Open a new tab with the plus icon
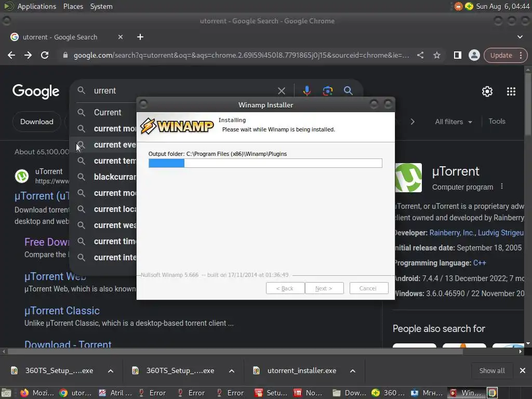This screenshot has height=399, width=532. coord(140,37)
